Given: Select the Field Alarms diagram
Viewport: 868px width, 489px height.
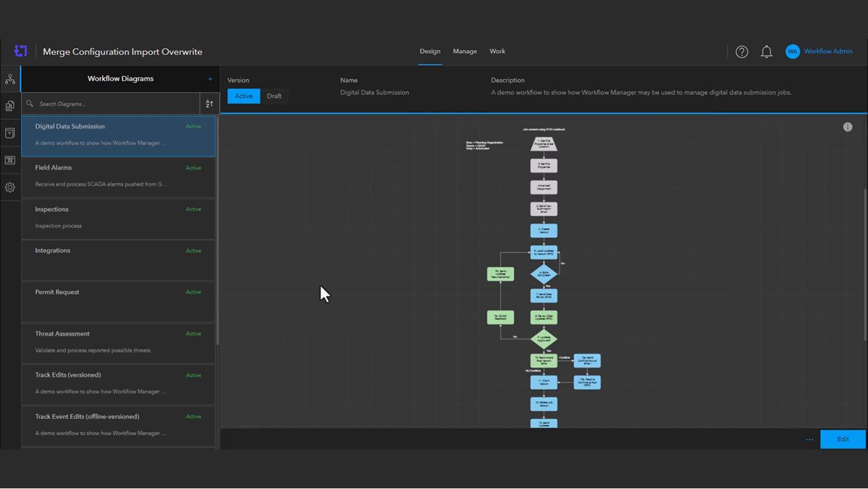Looking at the screenshot, I should point(118,177).
